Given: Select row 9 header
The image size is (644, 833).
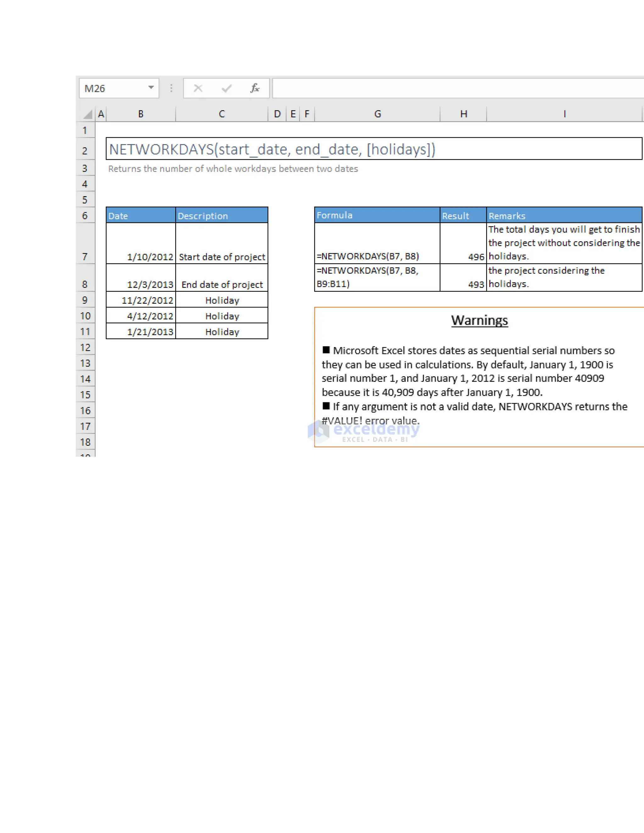Looking at the screenshot, I should tap(85, 300).
